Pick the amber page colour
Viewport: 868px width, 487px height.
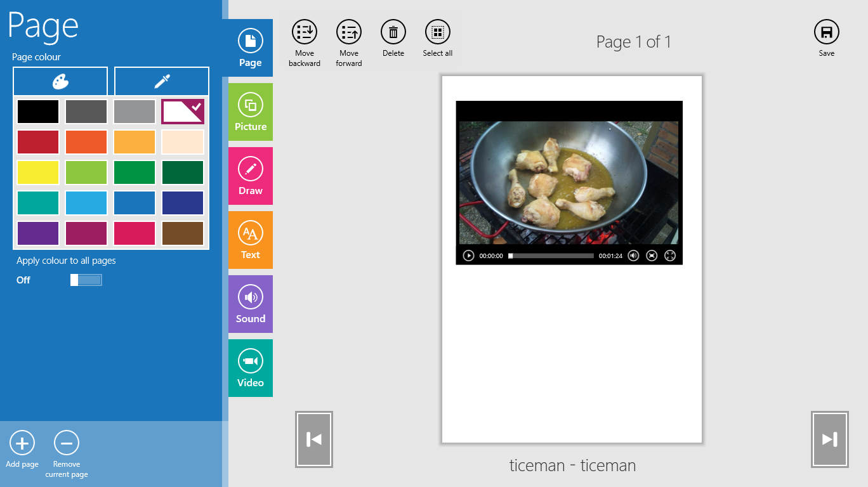click(135, 142)
